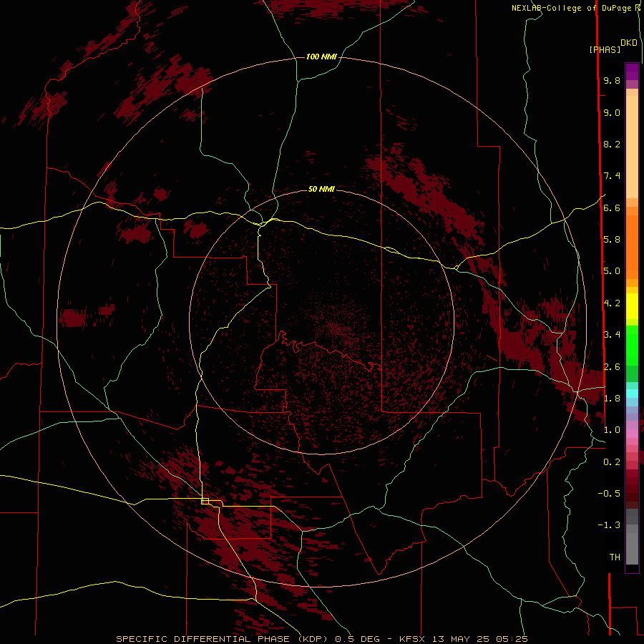644x644 pixels.
Task: Click the TH threshold legend label
Action: pos(615,557)
